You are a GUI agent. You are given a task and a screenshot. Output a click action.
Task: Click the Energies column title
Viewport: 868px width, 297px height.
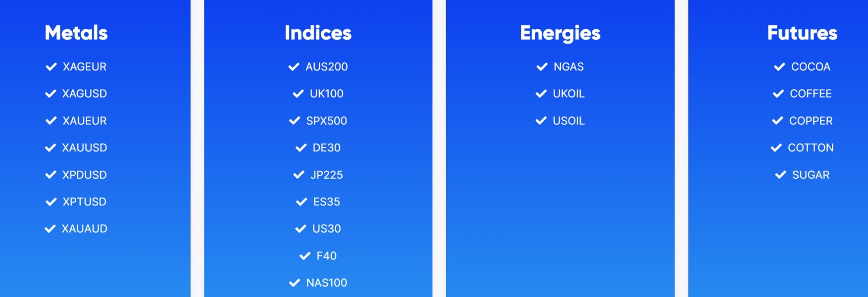(560, 33)
